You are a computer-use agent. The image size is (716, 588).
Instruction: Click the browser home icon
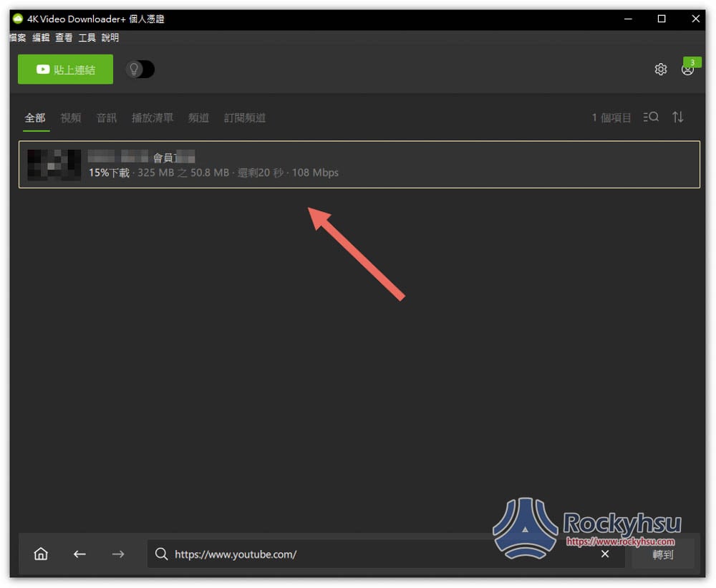click(41, 554)
